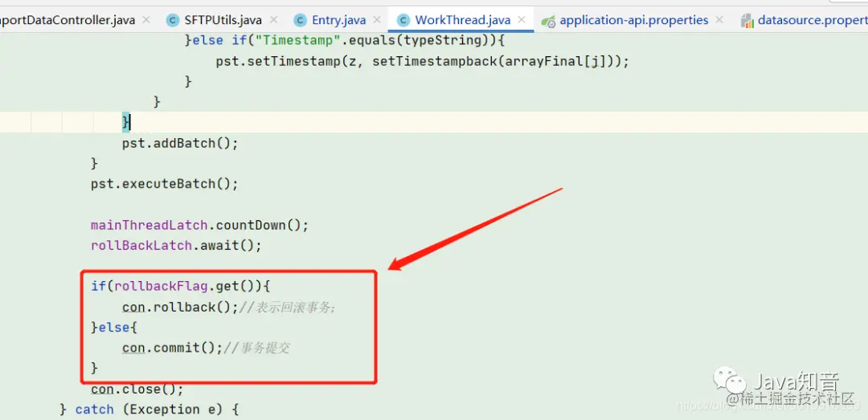This screenshot has width=868, height=420.
Task: Click the mainThreadLatch.countDown() line
Action: point(199,225)
